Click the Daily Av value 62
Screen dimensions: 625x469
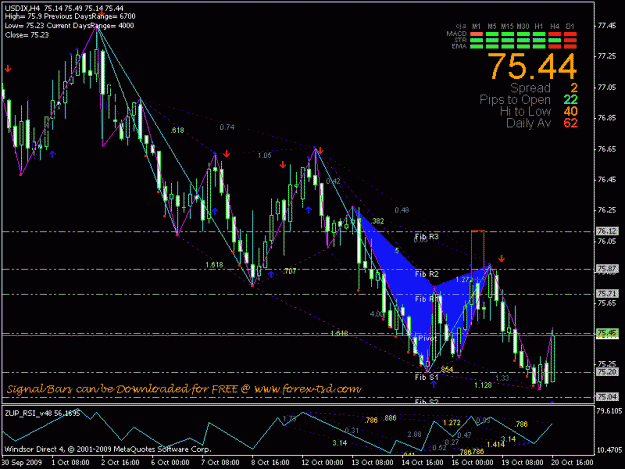pos(570,123)
